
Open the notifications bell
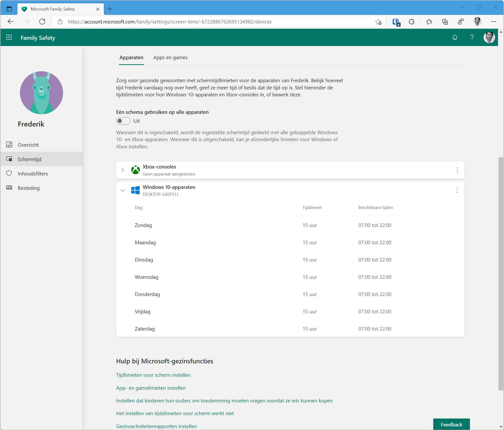[455, 37]
